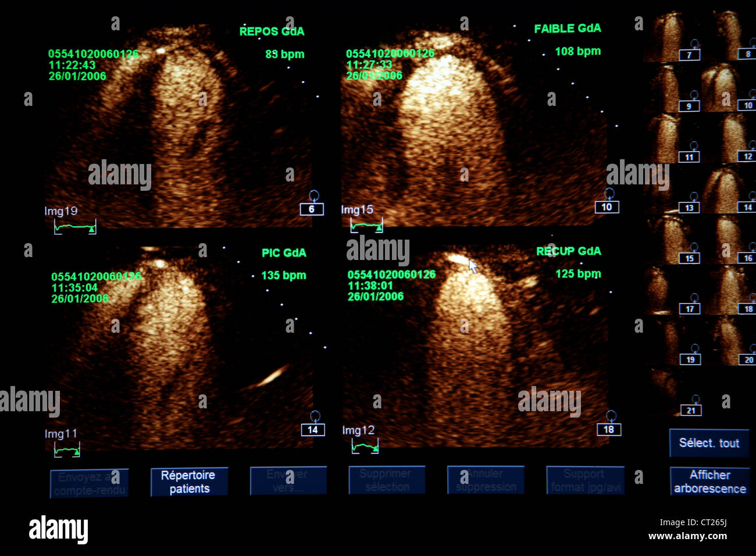Screen dimensions: 756x556
Task: Click the loop icon above box 18 in RECUP GdA panel
Action: pos(611,416)
